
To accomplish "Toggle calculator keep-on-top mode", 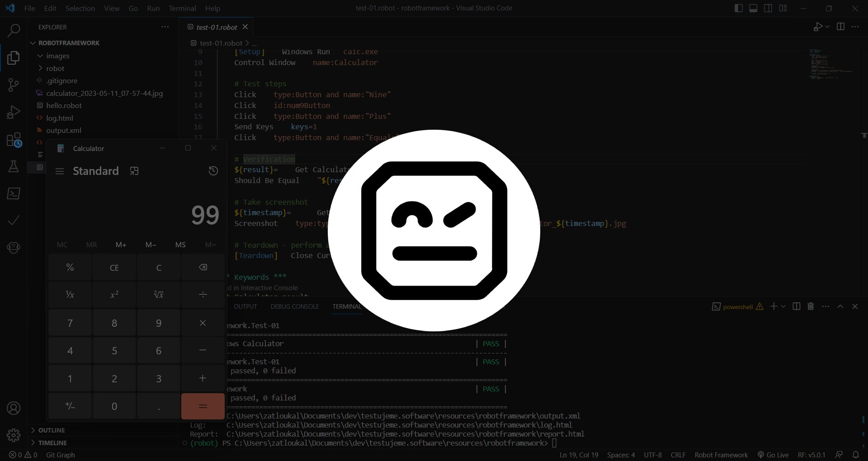I will (x=134, y=171).
